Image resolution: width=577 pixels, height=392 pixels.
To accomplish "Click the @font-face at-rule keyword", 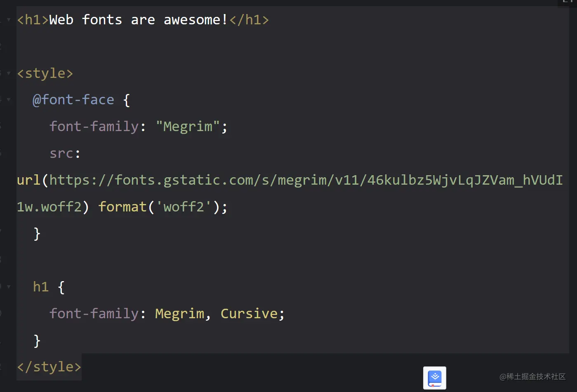I will (73, 100).
